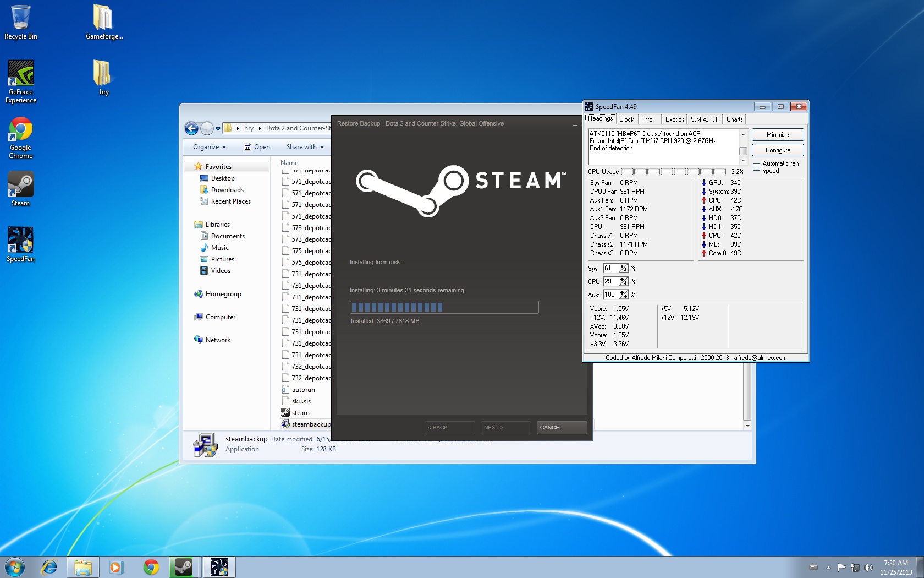This screenshot has height=578, width=924.
Task: Switch to the Clock tab in SpeedFan
Action: tap(626, 119)
